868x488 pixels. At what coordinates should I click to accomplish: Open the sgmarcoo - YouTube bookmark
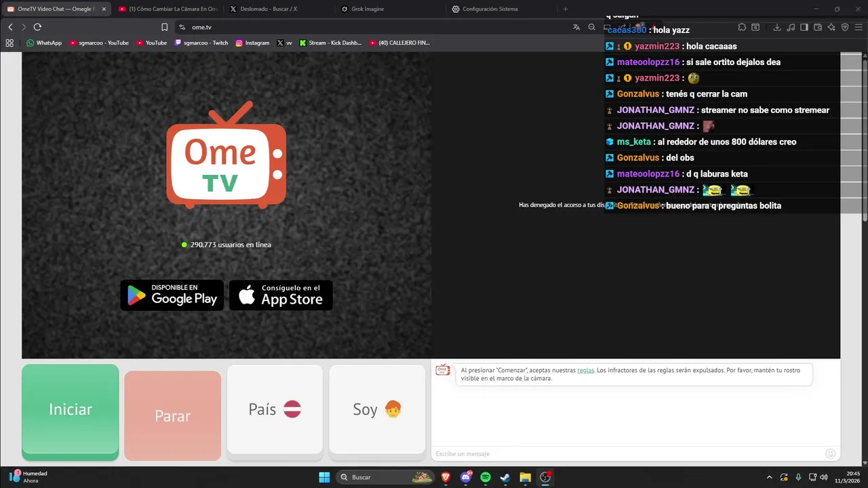[x=99, y=43]
